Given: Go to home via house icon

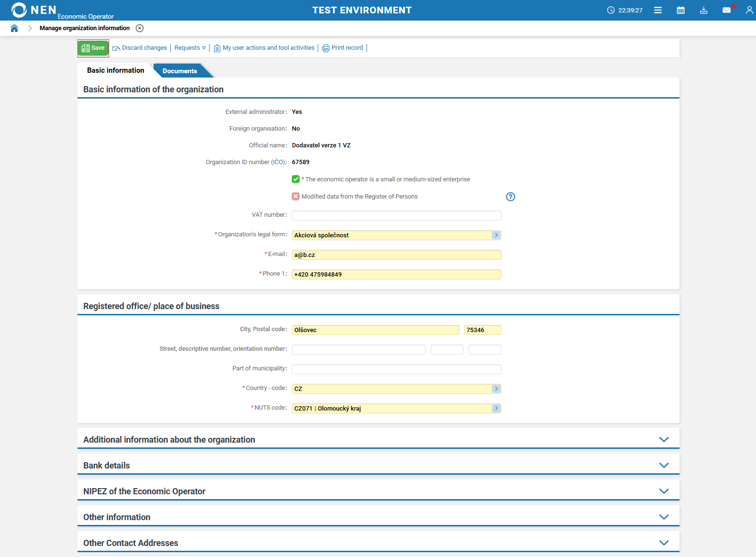Looking at the screenshot, I should (14, 28).
